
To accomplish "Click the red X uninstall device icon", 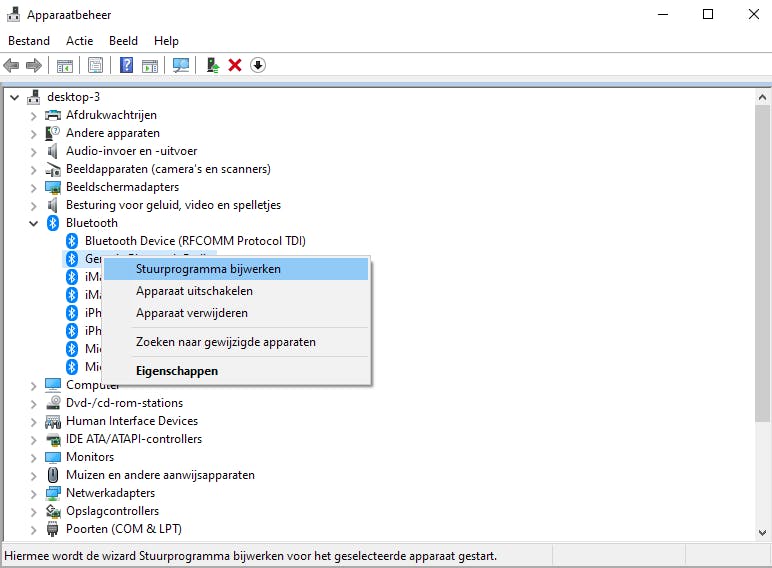I will pyautogui.click(x=235, y=65).
